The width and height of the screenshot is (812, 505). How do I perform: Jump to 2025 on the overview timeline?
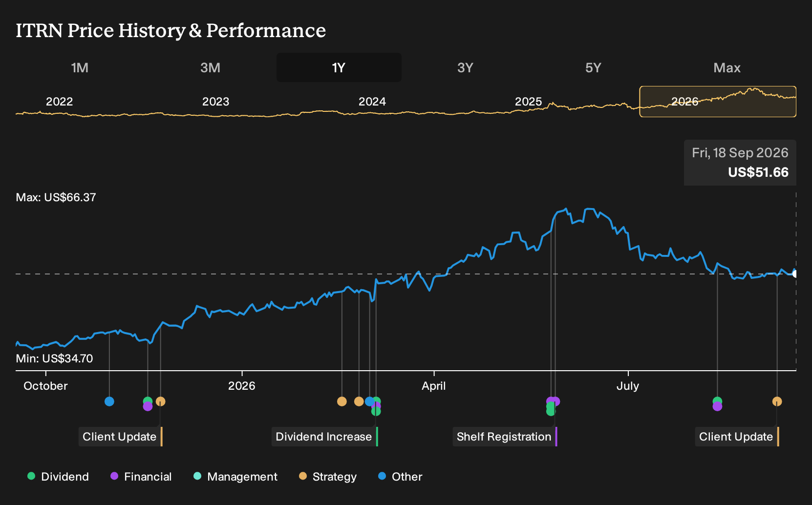click(x=528, y=102)
